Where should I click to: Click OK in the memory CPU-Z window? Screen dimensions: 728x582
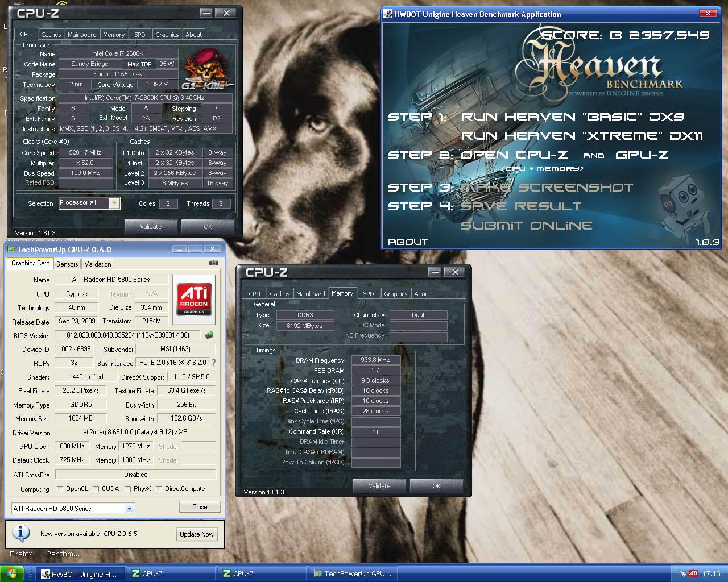click(x=436, y=486)
